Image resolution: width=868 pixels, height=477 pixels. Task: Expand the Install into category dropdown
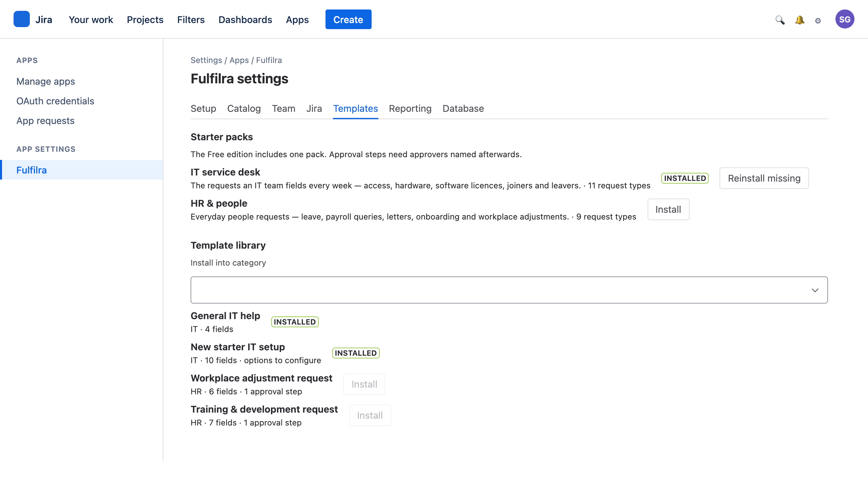tap(509, 290)
